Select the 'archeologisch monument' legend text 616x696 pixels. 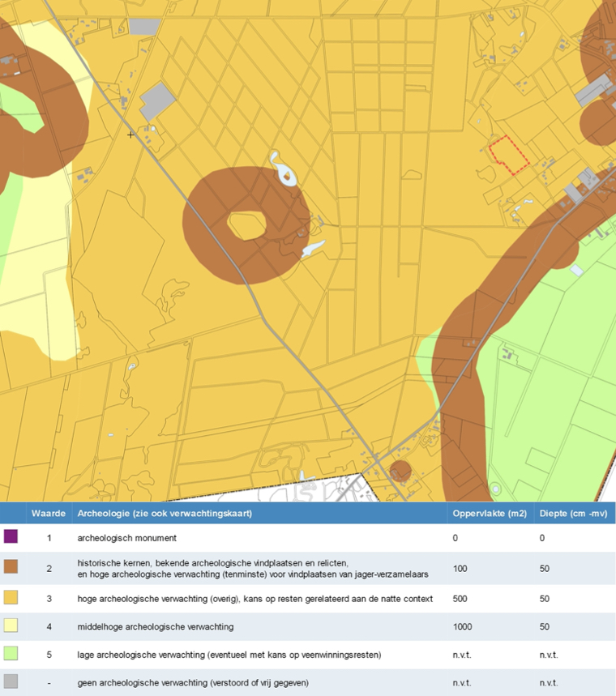point(127,538)
